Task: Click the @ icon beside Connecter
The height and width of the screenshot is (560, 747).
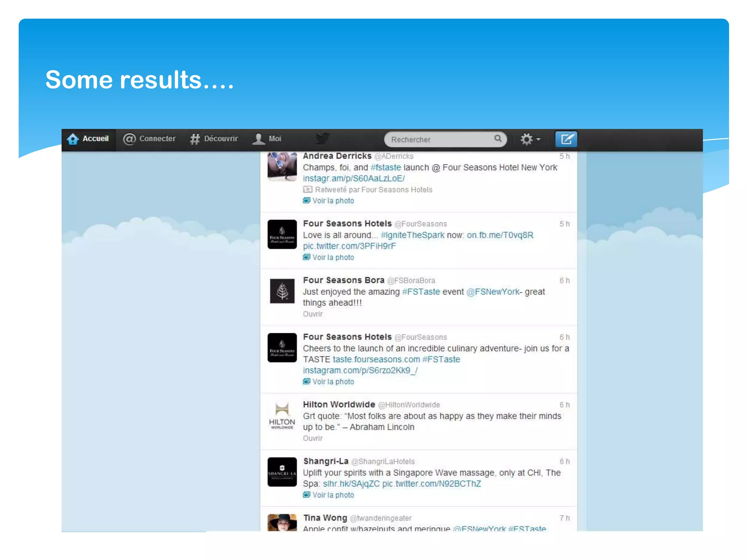Action: 129,139
